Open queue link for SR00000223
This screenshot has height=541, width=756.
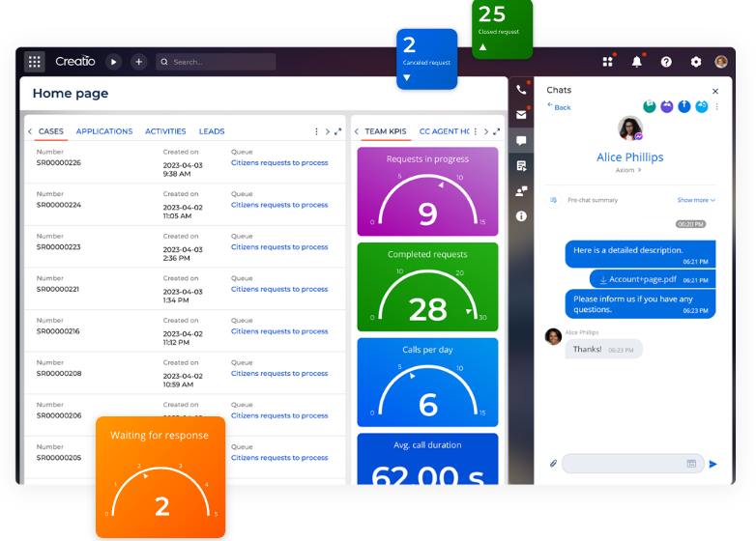279,247
